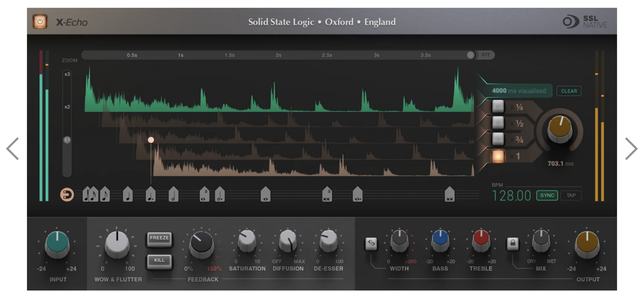Click the TAP tempo button

[571, 196]
